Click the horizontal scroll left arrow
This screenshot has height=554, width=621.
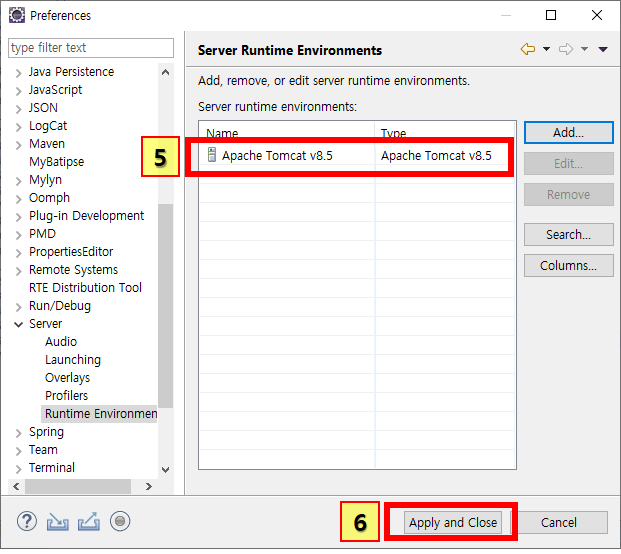click(x=16, y=486)
